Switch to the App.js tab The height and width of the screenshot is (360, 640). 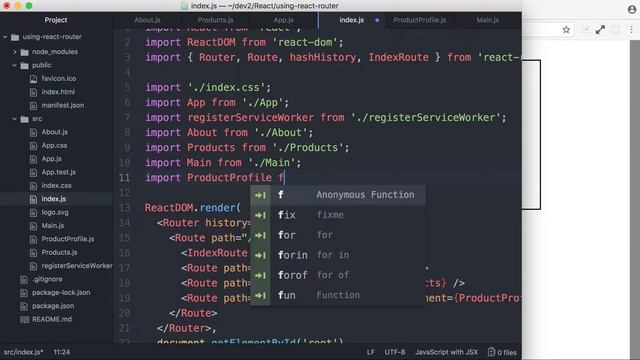283,20
